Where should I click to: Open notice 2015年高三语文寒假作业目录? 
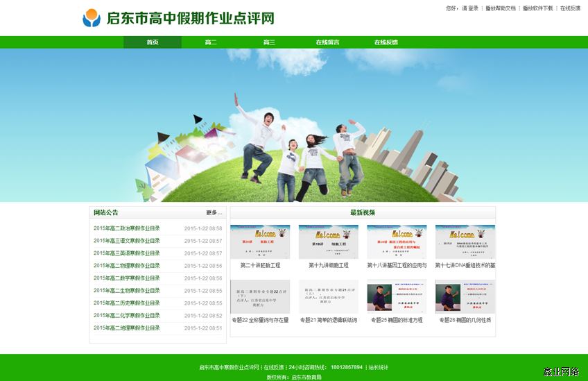coord(127,241)
